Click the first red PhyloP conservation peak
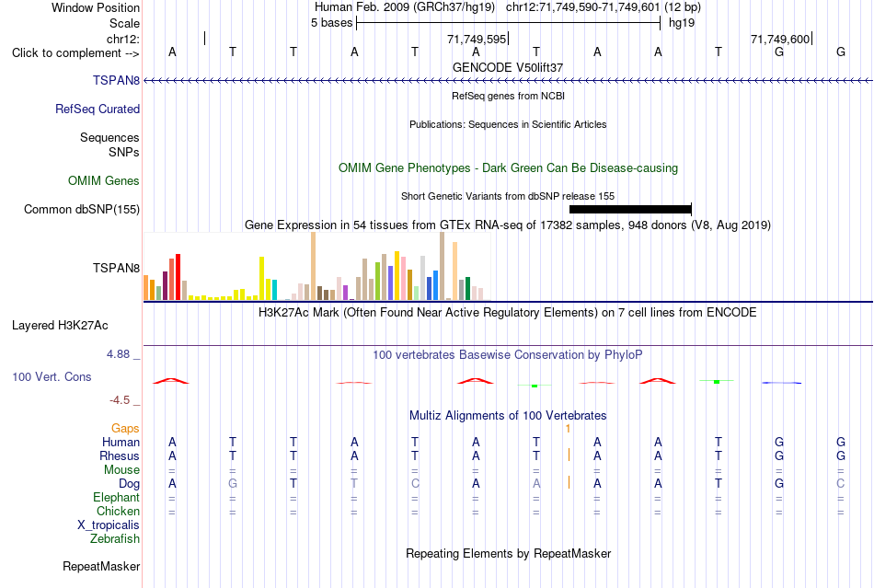 [x=171, y=381]
